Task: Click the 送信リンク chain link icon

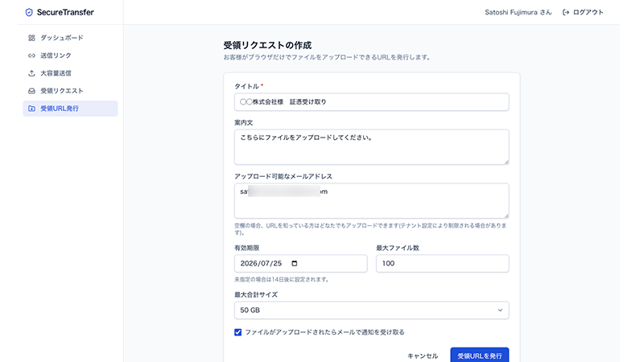Action: [31, 56]
